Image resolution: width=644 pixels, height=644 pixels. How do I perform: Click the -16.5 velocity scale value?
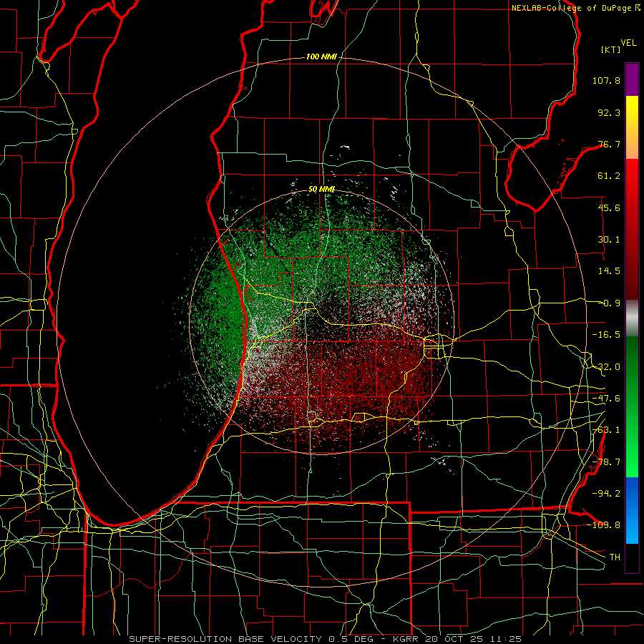[606, 335]
